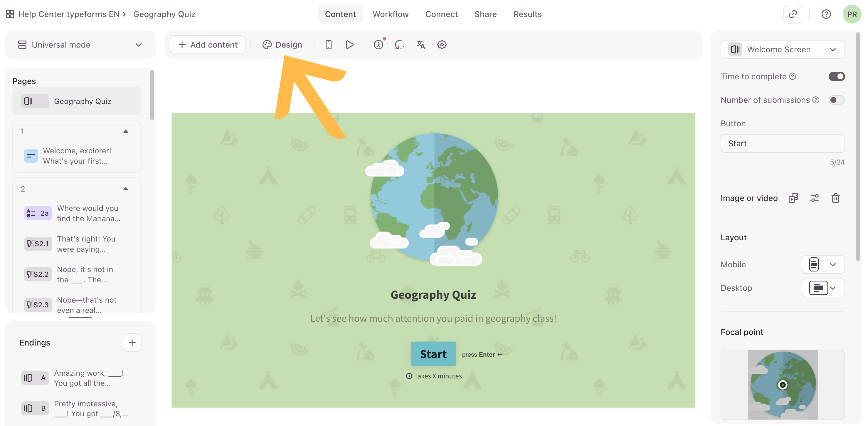Delete image with trash icon
Screen dimensions: 868x426
pyautogui.click(x=835, y=198)
